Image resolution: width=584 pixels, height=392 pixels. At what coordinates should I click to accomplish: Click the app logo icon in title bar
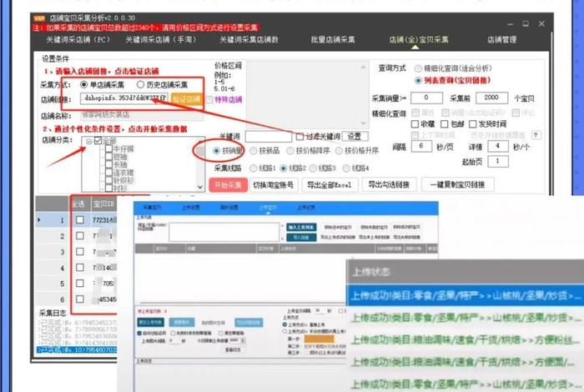coord(39,18)
